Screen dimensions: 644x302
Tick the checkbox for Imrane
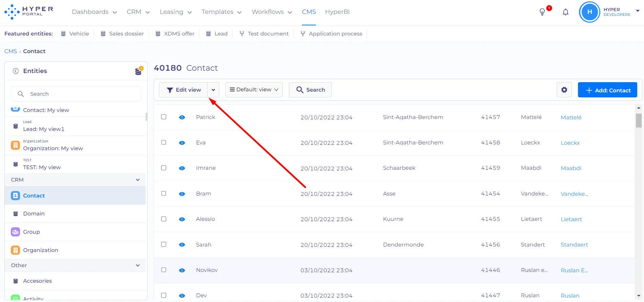164,168
